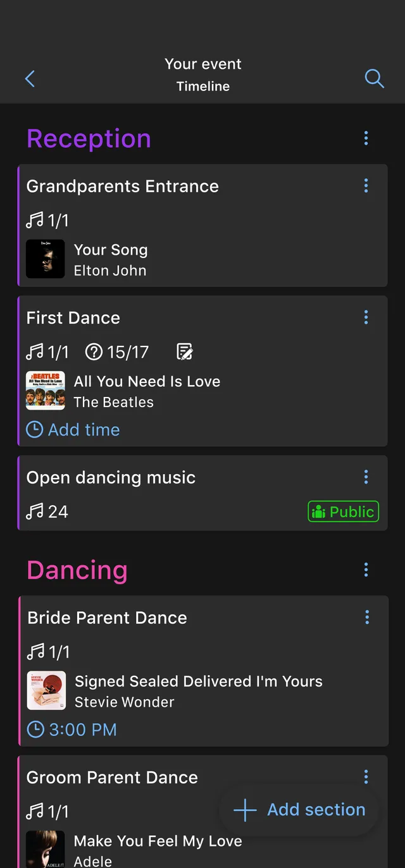405x868 pixels.
Task: Open the Open dancing music card
Action: coord(202,493)
